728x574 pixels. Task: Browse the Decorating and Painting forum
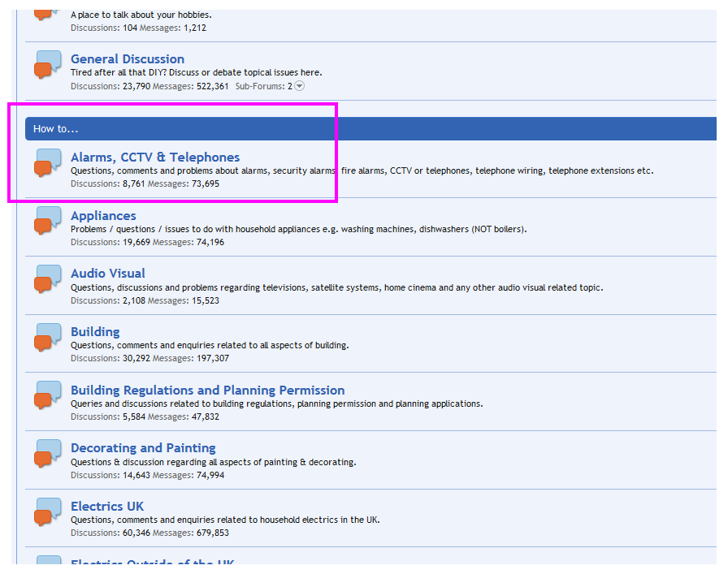coord(143,448)
